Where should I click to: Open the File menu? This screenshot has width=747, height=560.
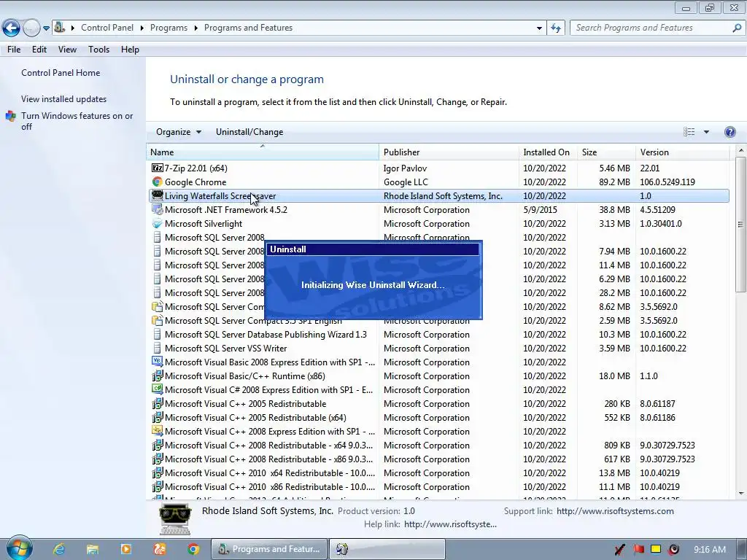pyautogui.click(x=14, y=50)
